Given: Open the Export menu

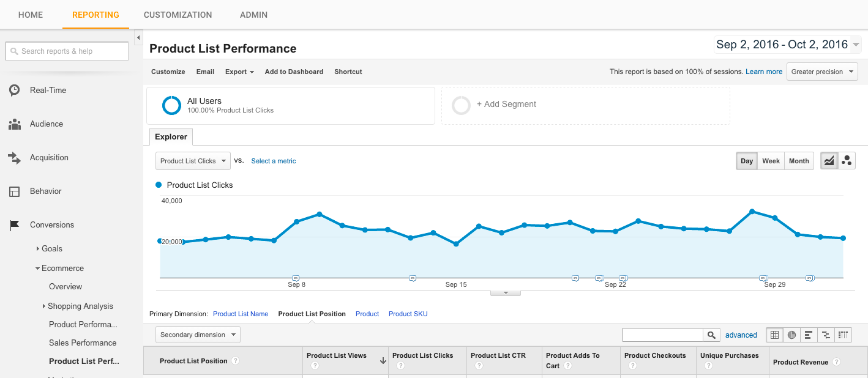Looking at the screenshot, I should point(239,72).
